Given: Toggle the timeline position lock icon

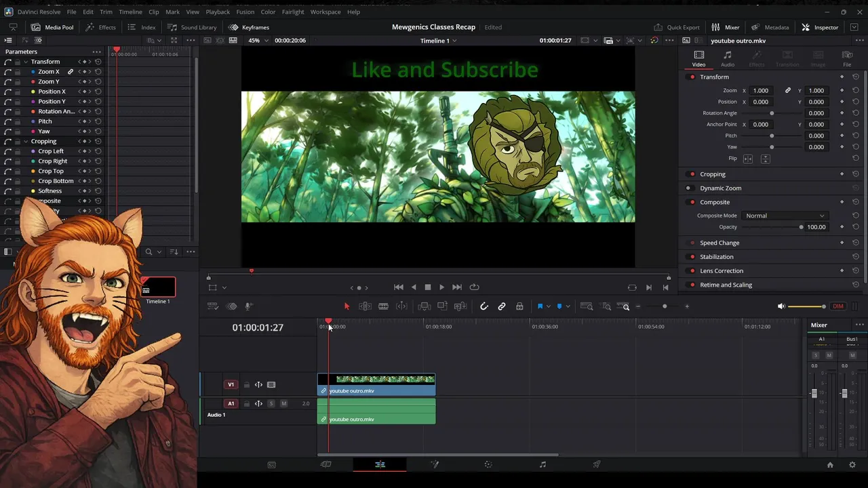Looking at the screenshot, I should pos(519,306).
